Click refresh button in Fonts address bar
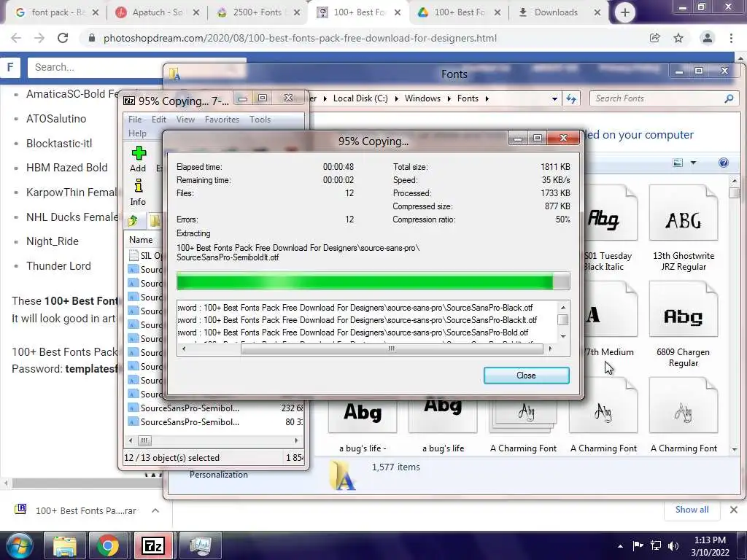This screenshot has height=560, width=747. (570, 98)
